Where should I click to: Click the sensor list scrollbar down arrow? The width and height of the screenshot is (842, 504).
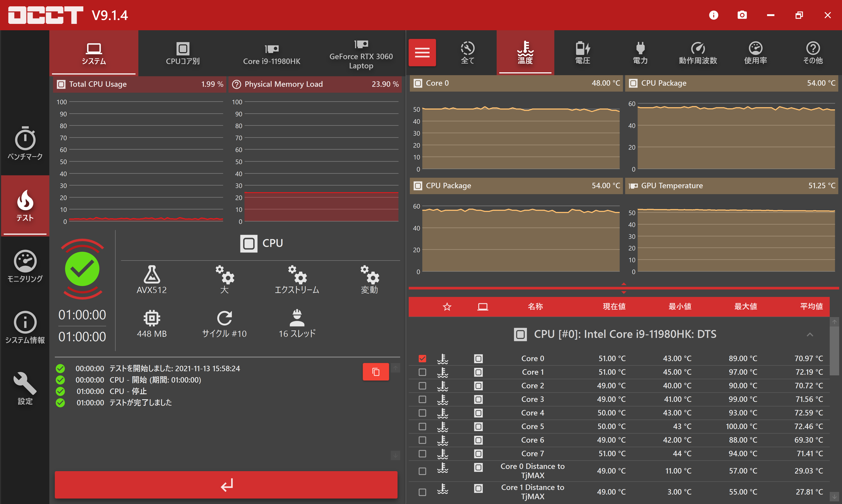(x=835, y=497)
